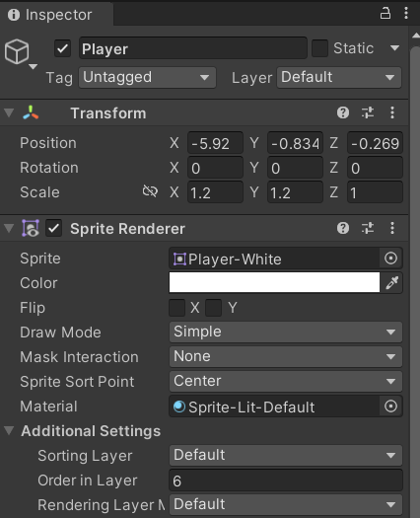Open Sprite Renderer three-dot context menu
Screen dimensions: 420x518
[x=392, y=228]
